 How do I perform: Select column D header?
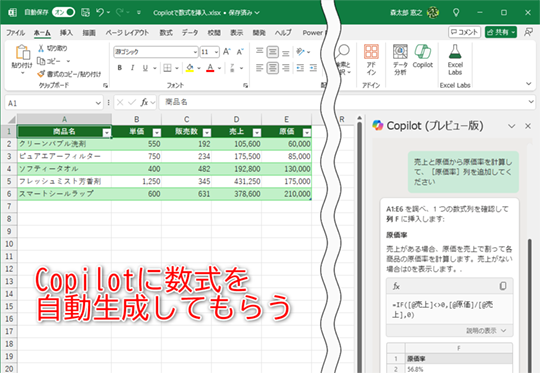point(237,119)
